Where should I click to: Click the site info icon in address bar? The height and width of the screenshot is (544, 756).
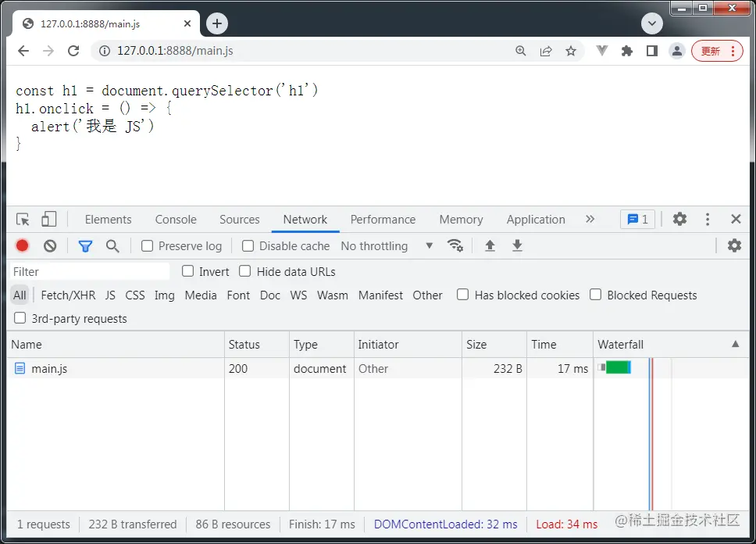coord(105,51)
